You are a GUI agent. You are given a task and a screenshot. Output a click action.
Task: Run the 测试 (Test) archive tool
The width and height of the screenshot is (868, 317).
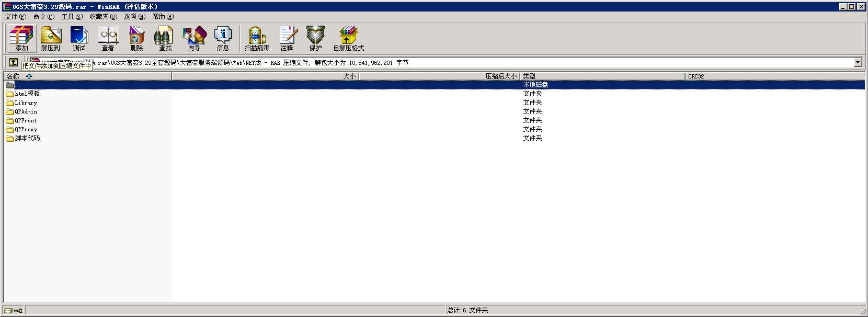[x=79, y=38]
